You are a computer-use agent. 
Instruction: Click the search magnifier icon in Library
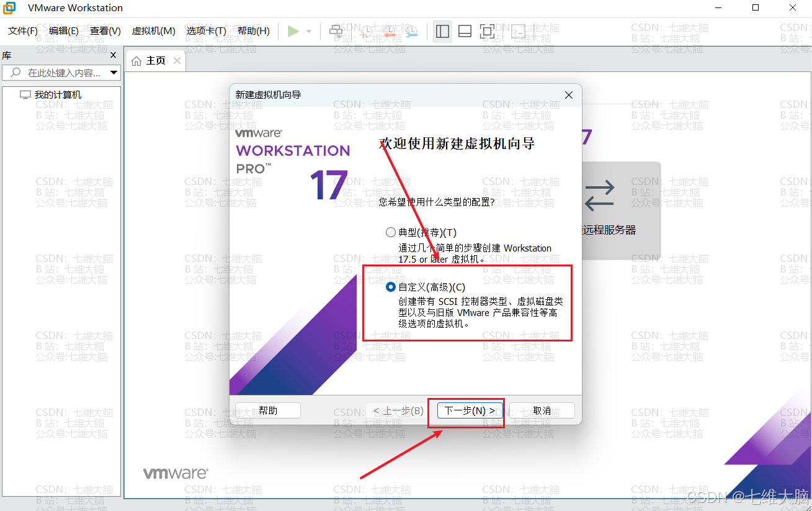click(16, 73)
